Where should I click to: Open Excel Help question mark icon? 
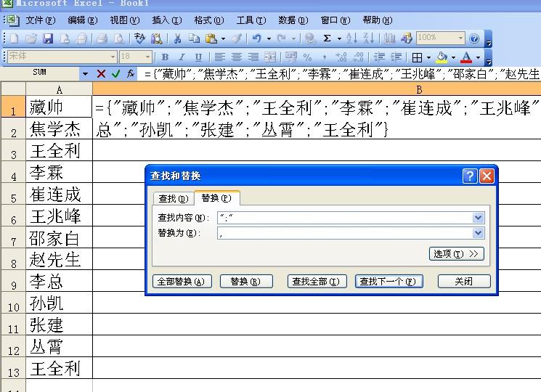[x=474, y=38]
